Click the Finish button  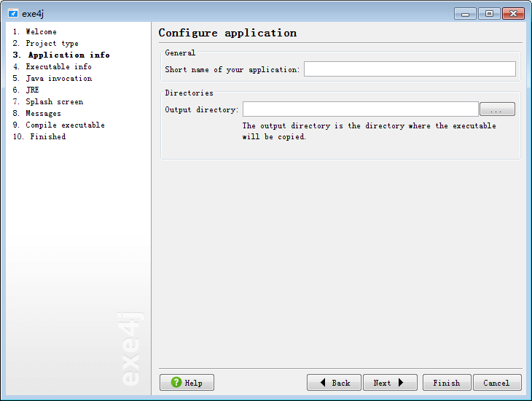(x=447, y=383)
